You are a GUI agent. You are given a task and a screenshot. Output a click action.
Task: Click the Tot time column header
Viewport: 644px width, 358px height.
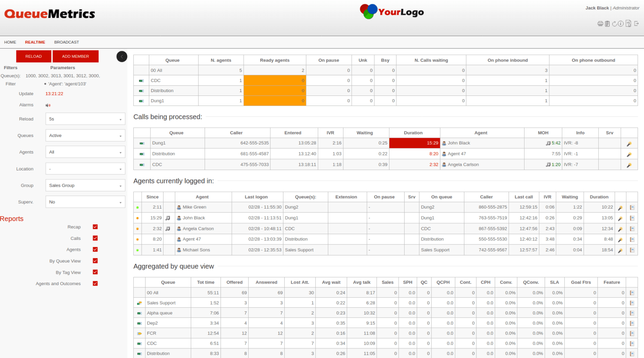[205, 282]
